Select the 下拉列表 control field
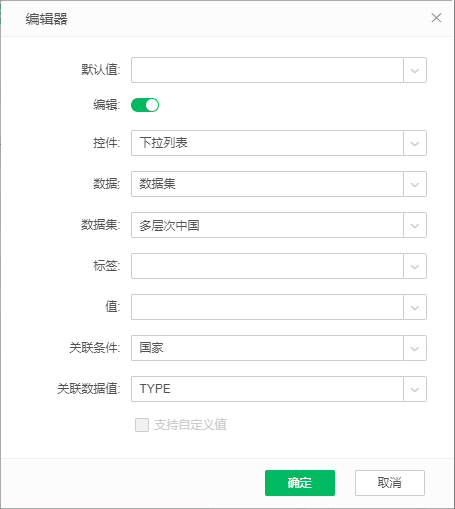This screenshot has width=455, height=509. point(267,143)
